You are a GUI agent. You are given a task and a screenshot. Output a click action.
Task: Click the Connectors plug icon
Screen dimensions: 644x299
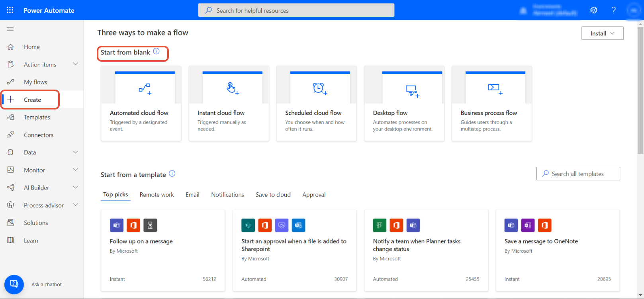click(11, 135)
